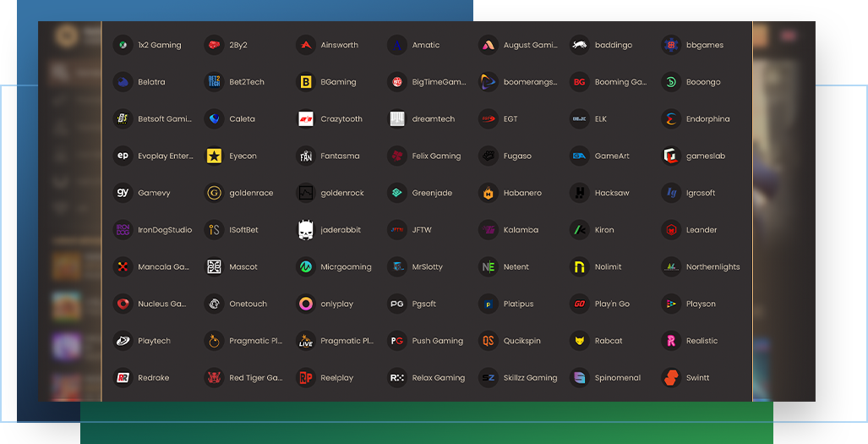Select the Playson provider
Image resolution: width=868 pixels, height=444 pixels.
[x=689, y=304]
